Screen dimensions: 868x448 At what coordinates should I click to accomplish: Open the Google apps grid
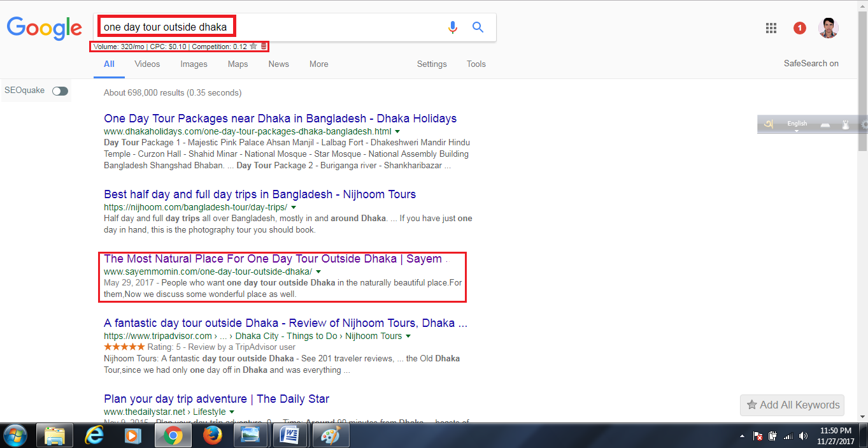click(771, 28)
